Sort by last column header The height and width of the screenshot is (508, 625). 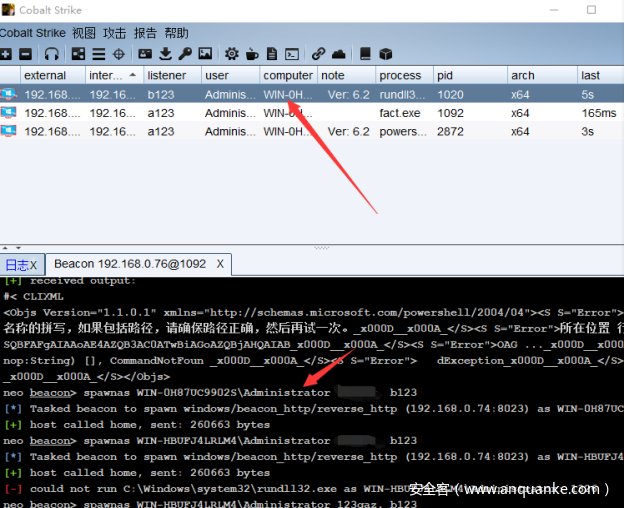[601, 75]
